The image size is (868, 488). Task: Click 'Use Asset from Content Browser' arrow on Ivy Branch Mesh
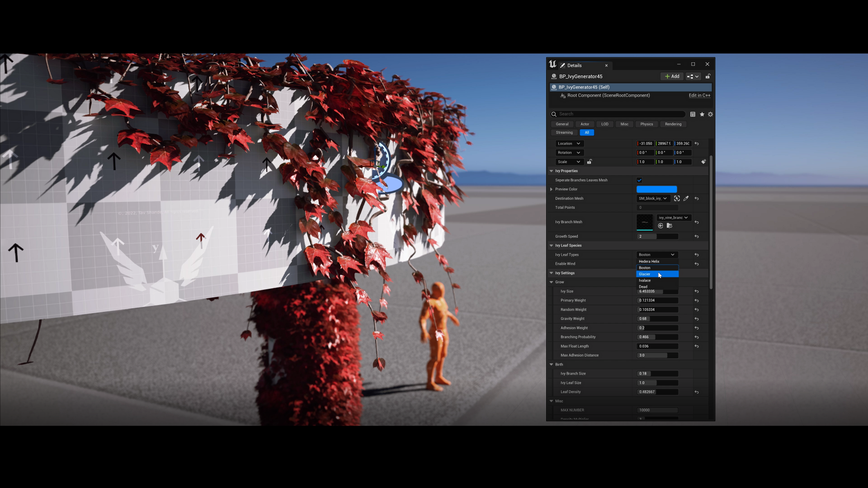point(660,226)
